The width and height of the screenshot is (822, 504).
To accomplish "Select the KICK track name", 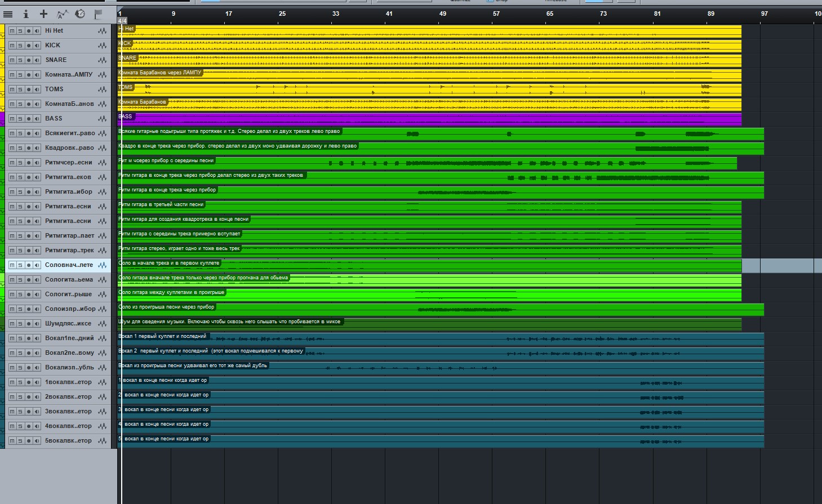I will click(x=52, y=46).
